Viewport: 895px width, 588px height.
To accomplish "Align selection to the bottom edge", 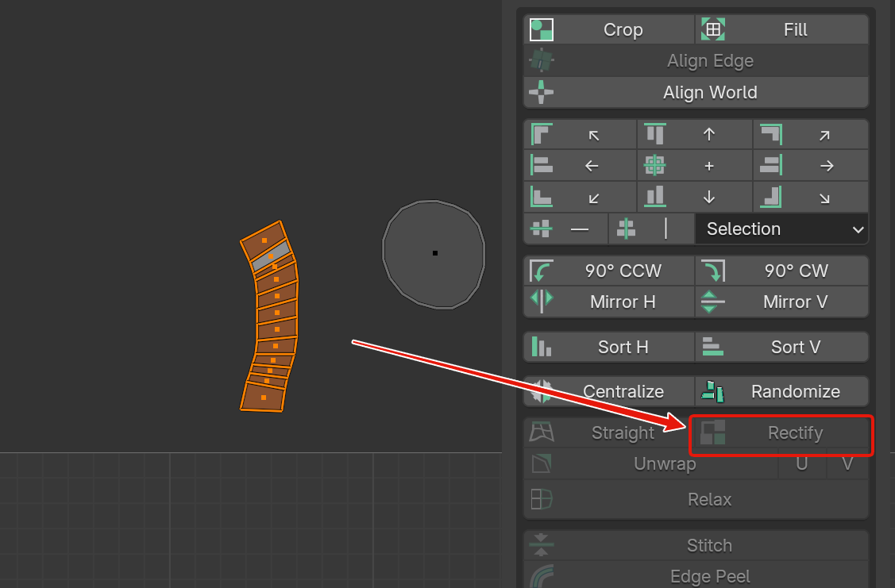I will [x=695, y=197].
